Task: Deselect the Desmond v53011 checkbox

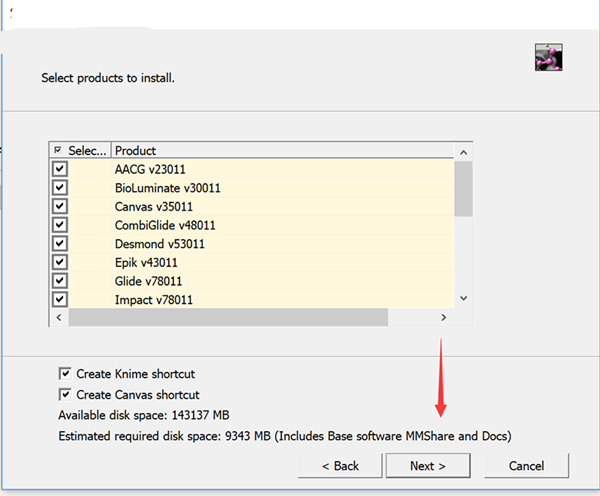Action: [x=60, y=244]
